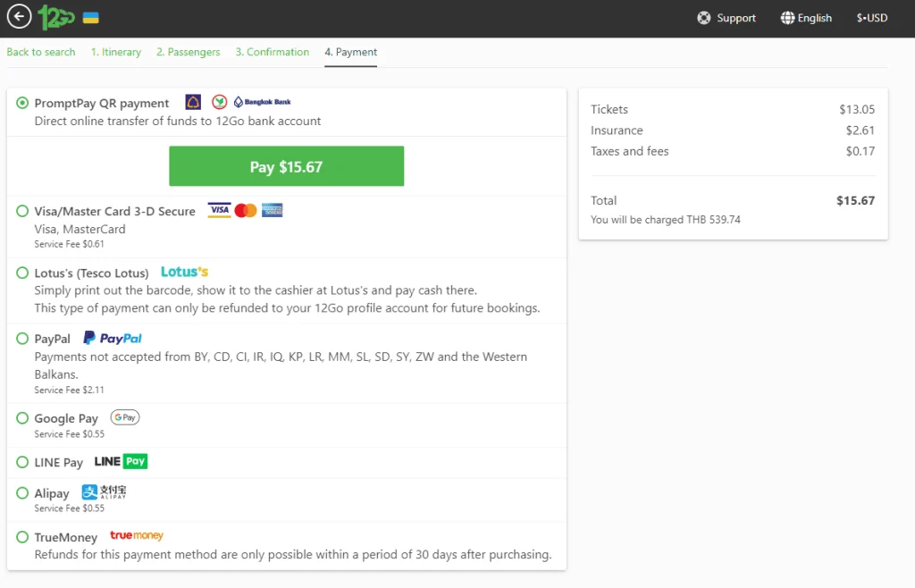The width and height of the screenshot is (915, 588).
Task: Click the 12Go logo
Action: (56, 17)
